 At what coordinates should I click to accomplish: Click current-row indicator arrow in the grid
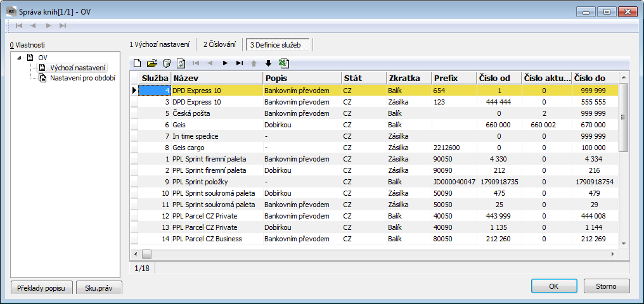point(134,91)
